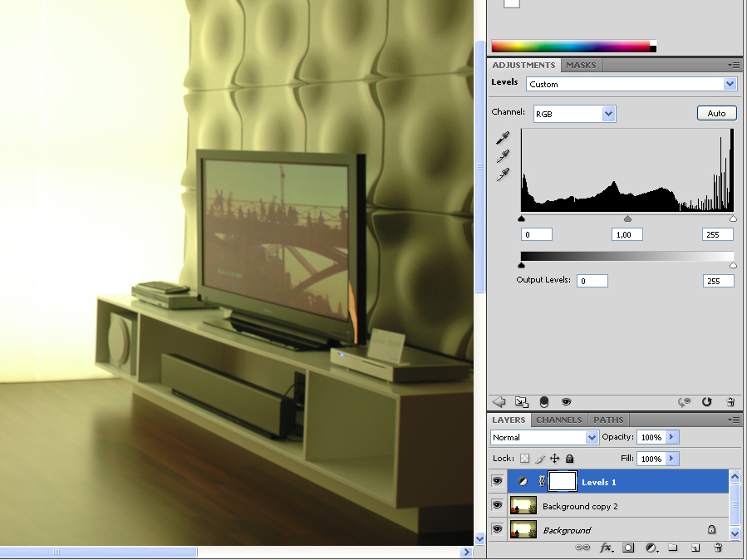747x560 pixels.
Task: Click the input shadow value field
Action: pos(537,234)
